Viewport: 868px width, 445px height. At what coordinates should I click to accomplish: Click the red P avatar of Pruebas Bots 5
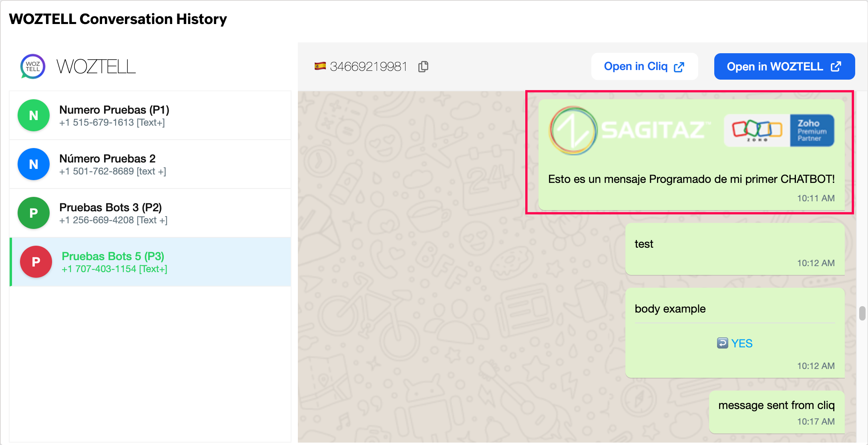click(36, 262)
